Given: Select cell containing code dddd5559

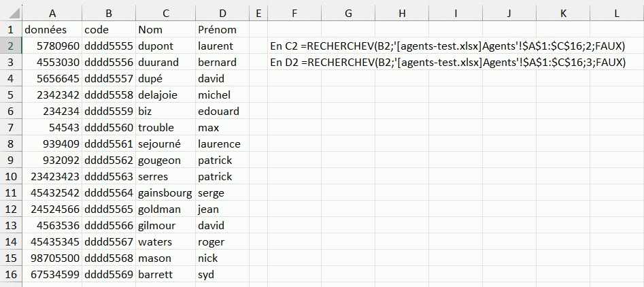Looking at the screenshot, I should coord(107,112).
